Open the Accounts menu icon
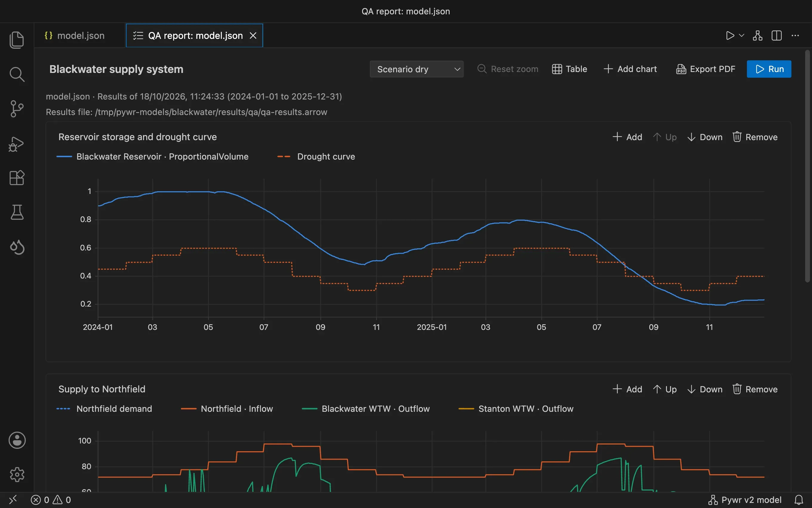Viewport: 812px width, 508px height. tap(17, 440)
